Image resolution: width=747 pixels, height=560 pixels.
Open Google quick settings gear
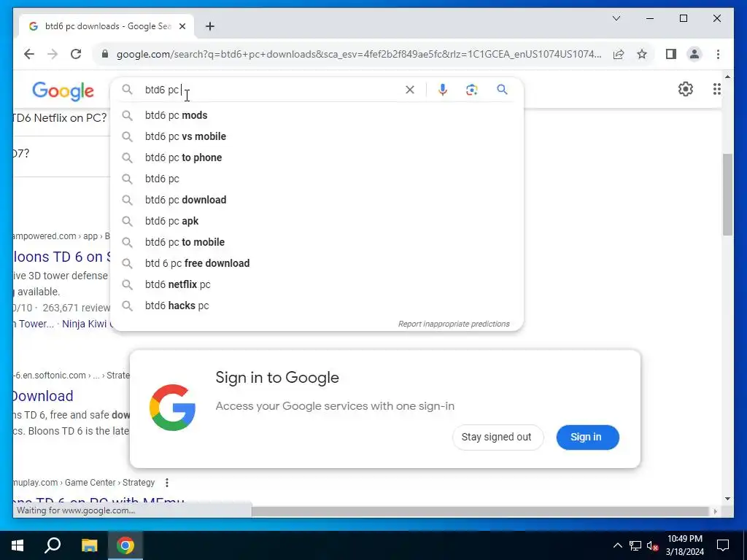pyautogui.click(x=686, y=89)
